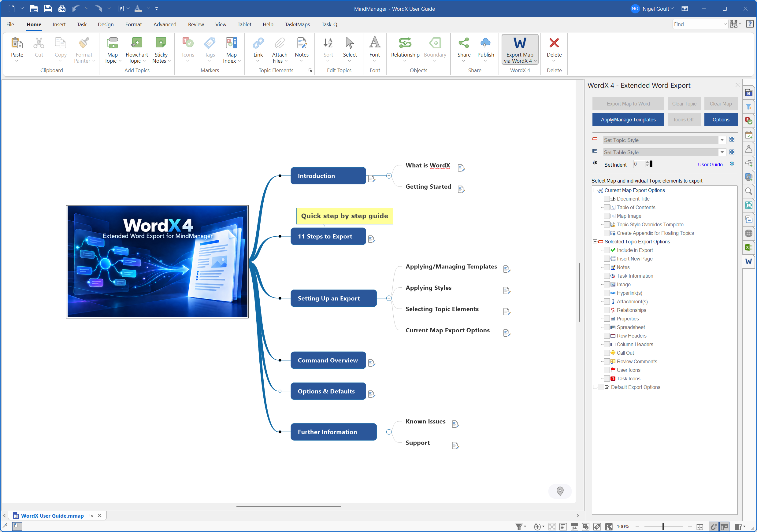Image resolution: width=757 pixels, height=532 pixels.
Task: Enable the Hyperlink(s) export checkbox
Action: (x=606, y=293)
